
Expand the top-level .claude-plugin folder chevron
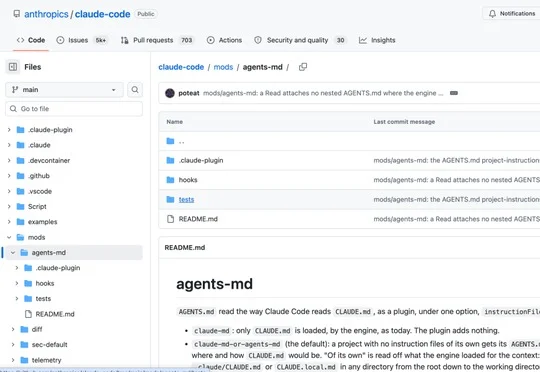click(9, 130)
